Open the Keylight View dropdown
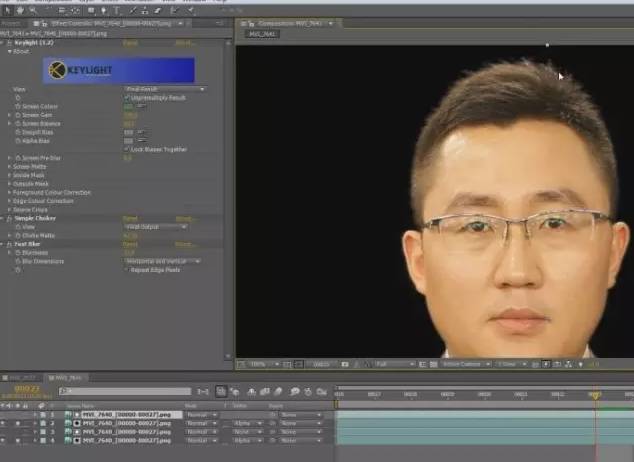 165,89
